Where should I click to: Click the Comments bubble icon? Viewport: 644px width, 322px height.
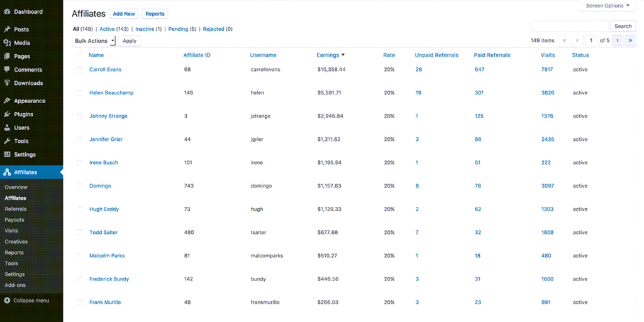tap(7, 70)
